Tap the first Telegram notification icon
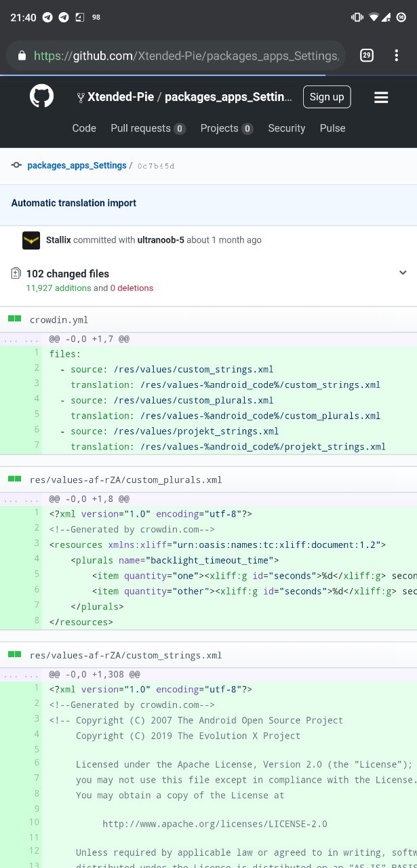This screenshot has height=868, width=417. 47,18
